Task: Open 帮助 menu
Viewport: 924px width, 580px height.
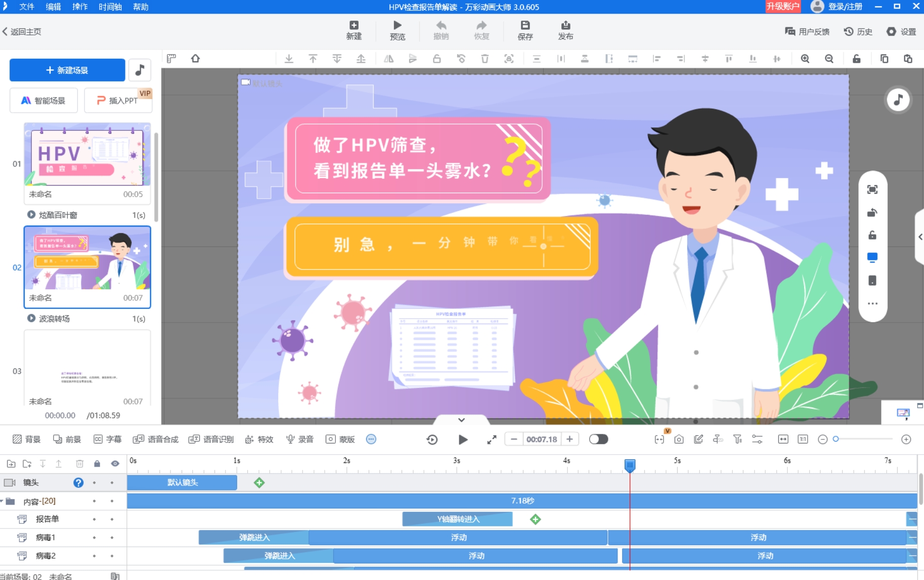Action: 141,7
